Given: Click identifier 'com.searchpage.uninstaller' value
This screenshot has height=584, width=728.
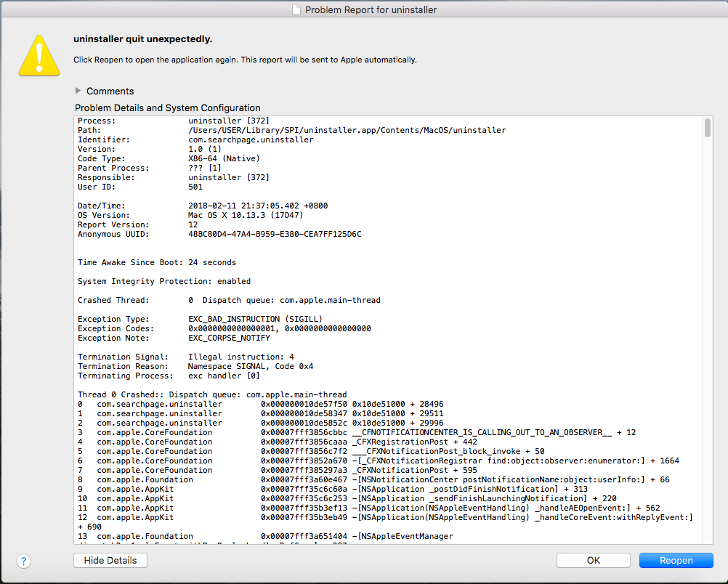Looking at the screenshot, I should point(251,139).
